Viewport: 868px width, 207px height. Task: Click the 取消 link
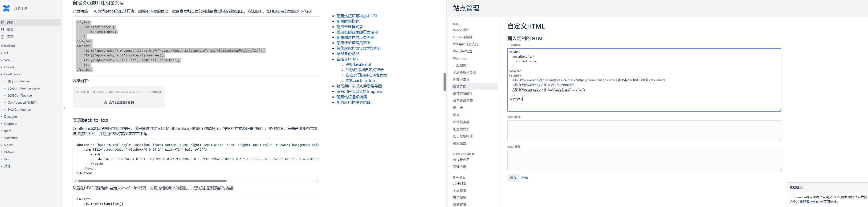click(x=525, y=178)
